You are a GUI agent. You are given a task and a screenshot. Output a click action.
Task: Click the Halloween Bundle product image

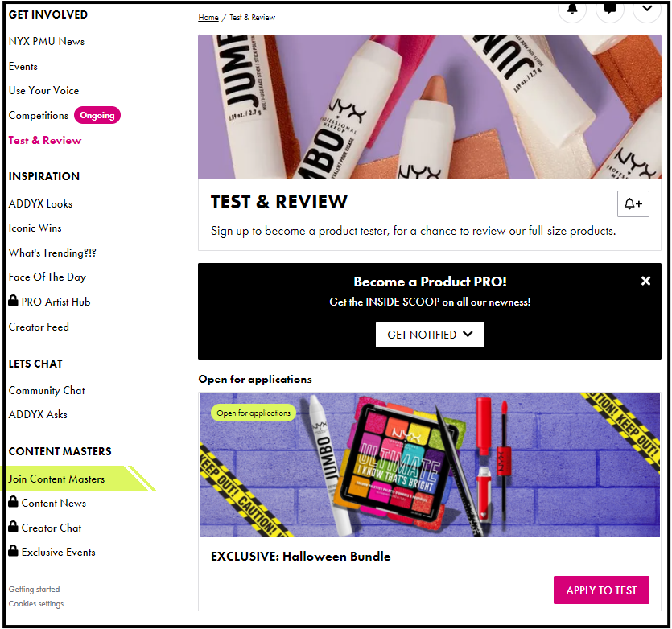click(x=430, y=465)
